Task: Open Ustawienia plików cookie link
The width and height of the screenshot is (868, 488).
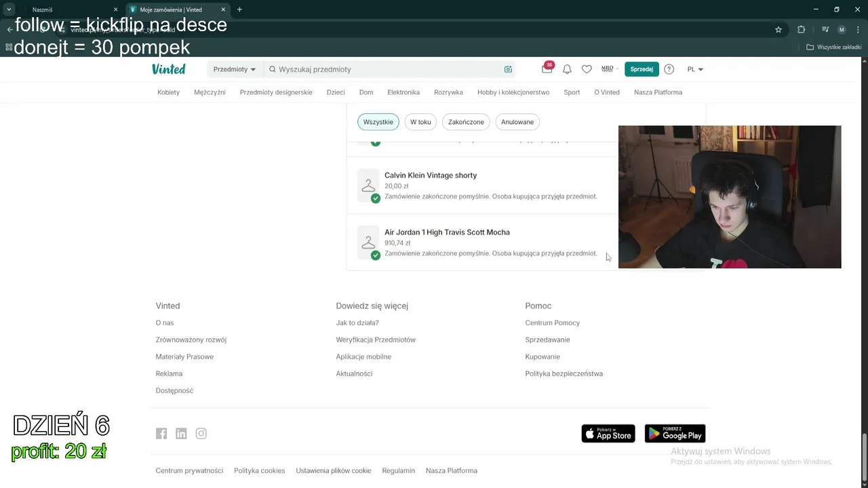Action: tap(334, 470)
